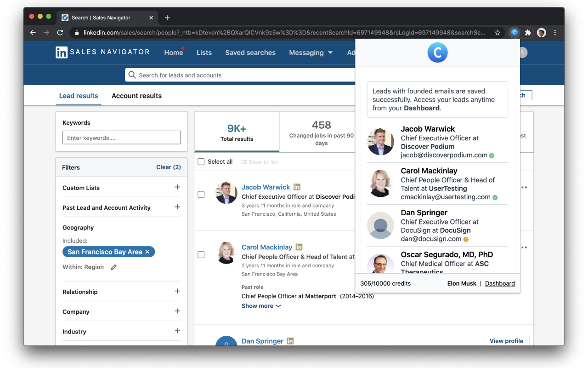Select the Changed jobs in past 90 days tab
The height and width of the screenshot is (368, 588).
pyautogui.click(x=321, y=132)
